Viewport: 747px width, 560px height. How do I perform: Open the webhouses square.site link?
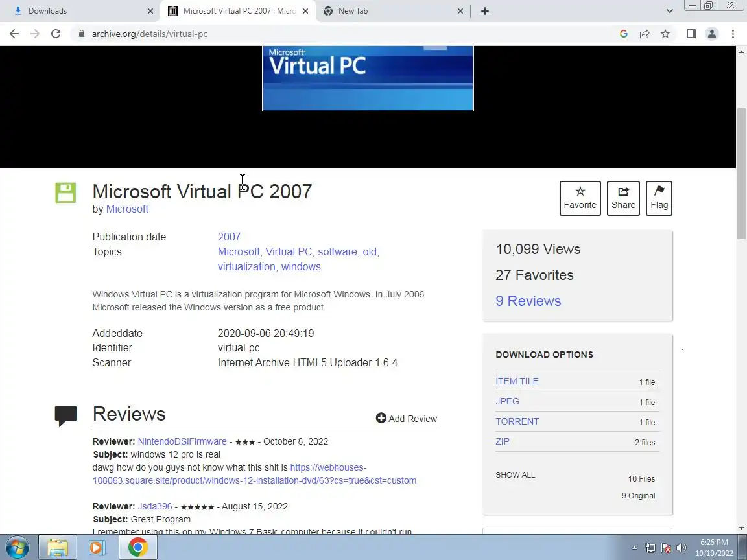click(x=254, y=474)
